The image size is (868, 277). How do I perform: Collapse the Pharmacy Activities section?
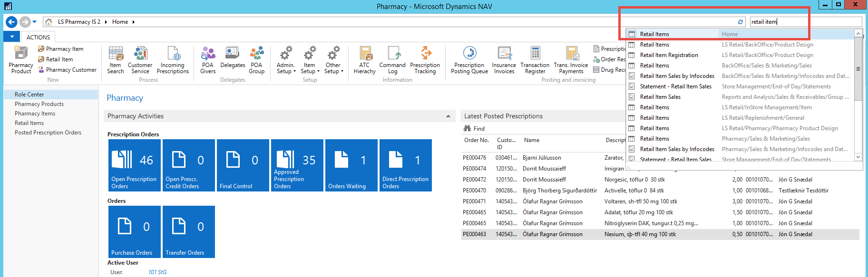coord(448,116)
